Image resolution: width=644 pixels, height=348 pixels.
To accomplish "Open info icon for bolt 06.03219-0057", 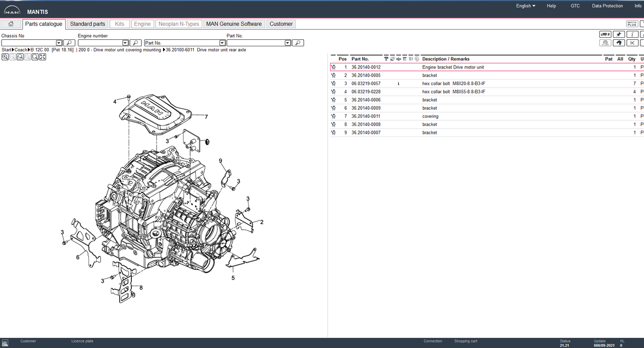I will (398, 84).
